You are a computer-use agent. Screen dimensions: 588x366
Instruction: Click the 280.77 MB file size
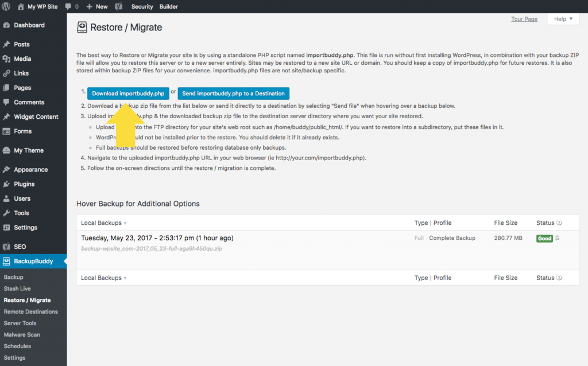508,238
